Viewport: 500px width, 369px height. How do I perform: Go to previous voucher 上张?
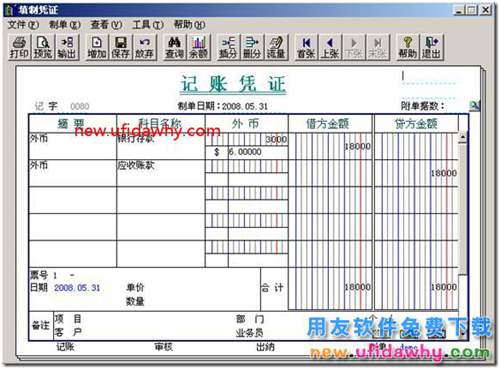330,47
